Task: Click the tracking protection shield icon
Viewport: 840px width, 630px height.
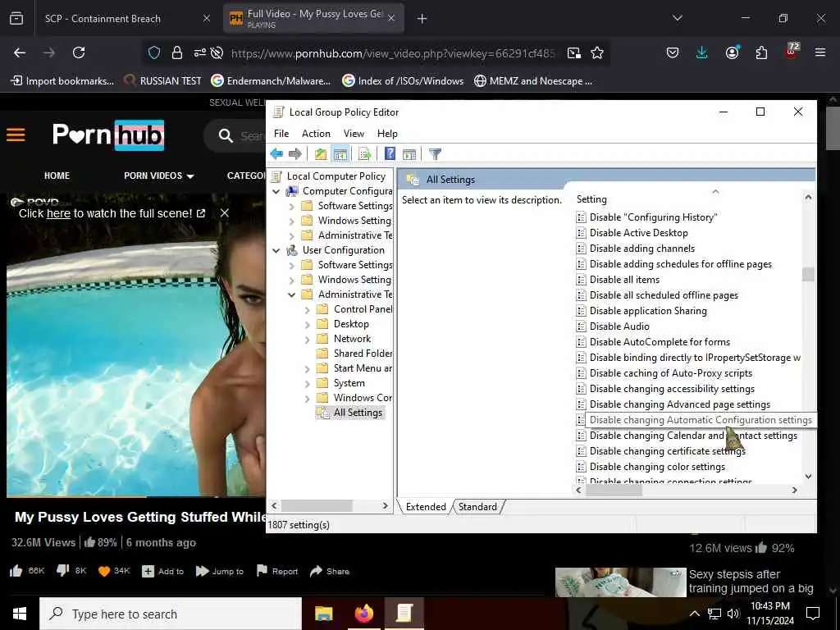Action: coord(154,52)
